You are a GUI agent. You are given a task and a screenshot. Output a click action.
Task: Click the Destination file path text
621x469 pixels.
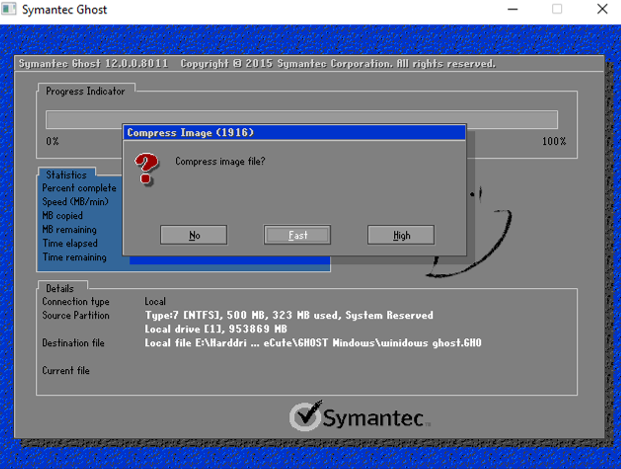pos(312,343)
